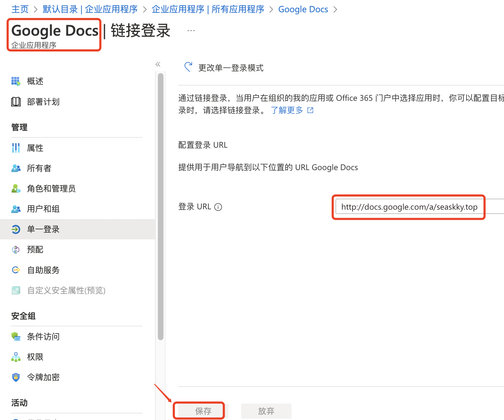The height and width of the screenshot is (420, 504).
Task: Click the 条件访问 shield icon
Action: click(16, 336)
